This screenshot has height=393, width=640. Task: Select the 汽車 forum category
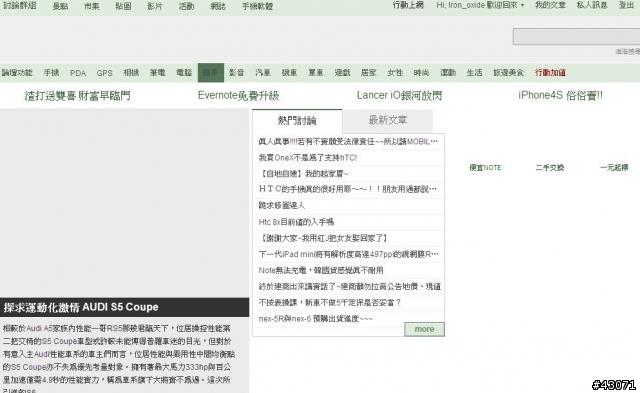tap(263, 73)
